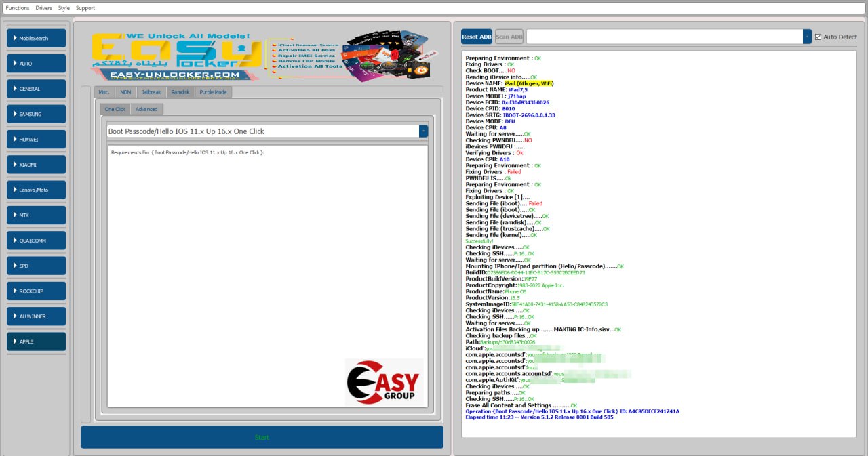This screenshot has width=868, height=456.
Task: Click the 'ProductVersion:15.5' log line
Action: tap(493, 298)
